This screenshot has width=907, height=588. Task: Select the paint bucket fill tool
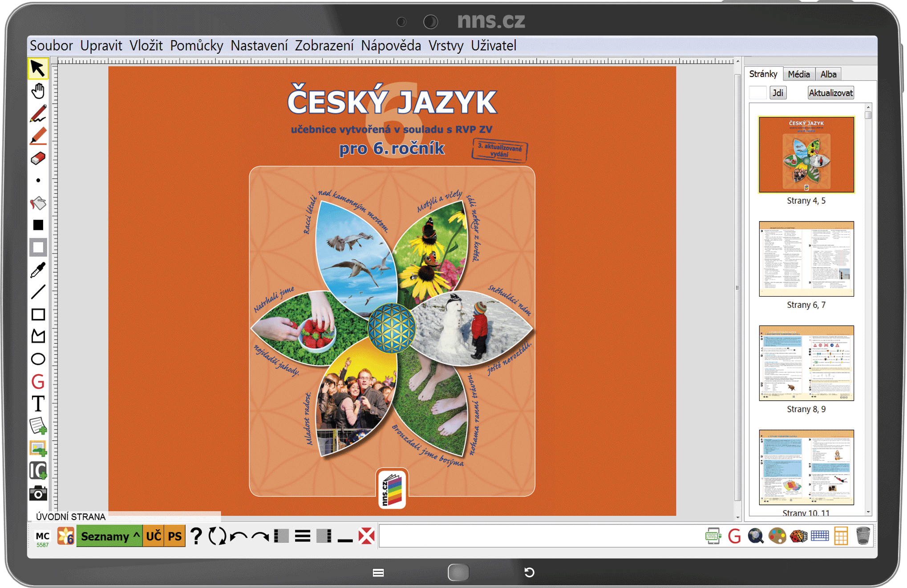click(38, 203)
